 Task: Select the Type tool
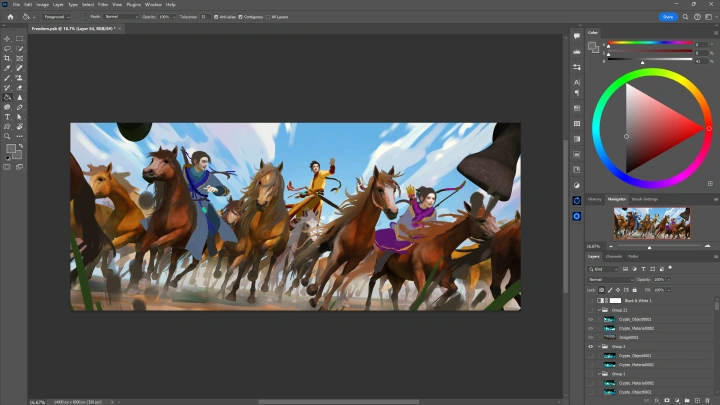(x=7, y=117)
